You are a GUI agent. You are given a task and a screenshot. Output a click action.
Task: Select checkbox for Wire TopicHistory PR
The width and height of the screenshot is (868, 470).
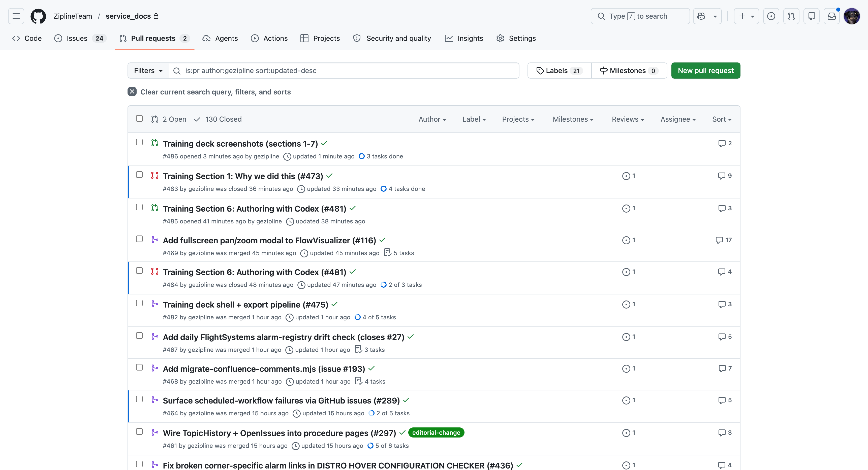point(139,431)
